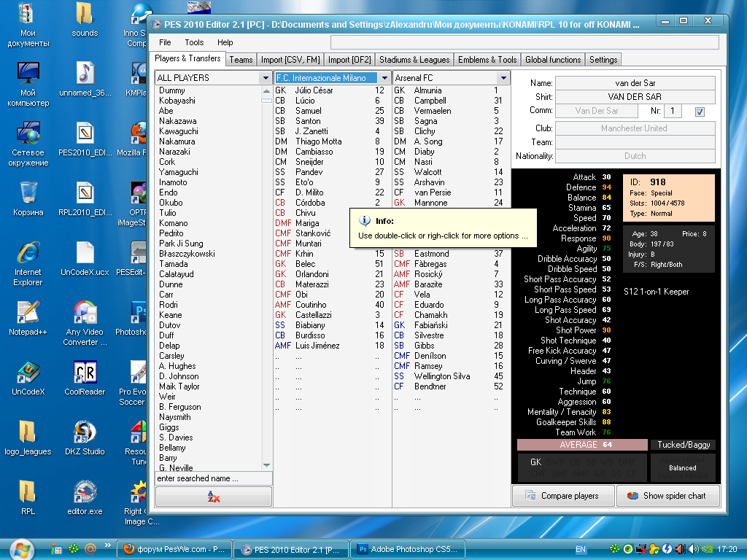Image resolution: width=747 pixels, height=560 pixels.
Task: Launch UnCodeX desktop shortcut
Action: point(28,378)
